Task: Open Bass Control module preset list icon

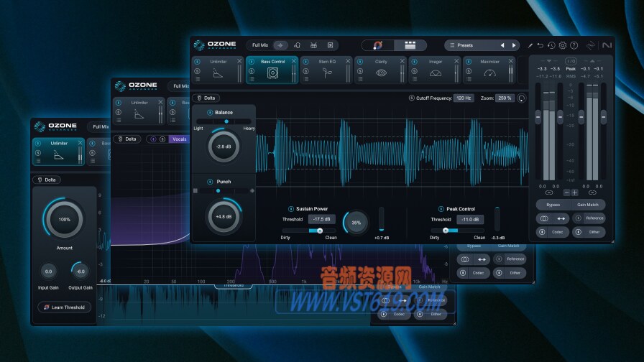Action: [252, 79]
